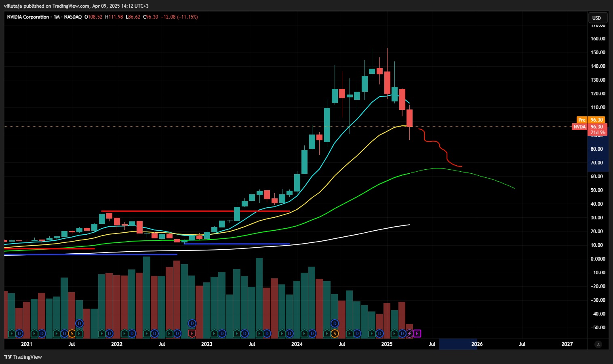Click the low value L86.62

point(133,17)
